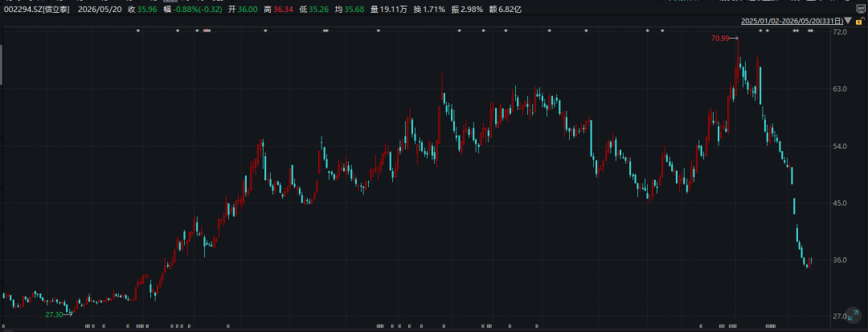Click the rightmost RRR marker cluster at bottom
This screenshot has height=332, width=868.
coord(770,326)
